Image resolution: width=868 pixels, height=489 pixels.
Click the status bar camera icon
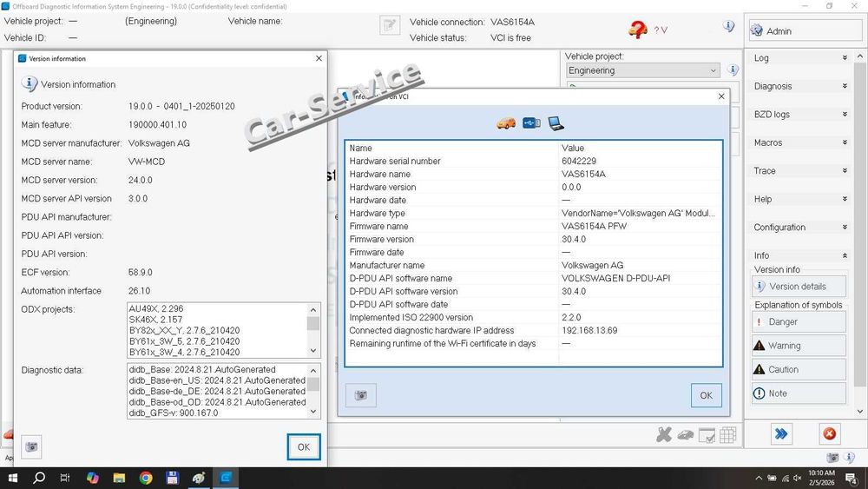(x=832, y=458)
